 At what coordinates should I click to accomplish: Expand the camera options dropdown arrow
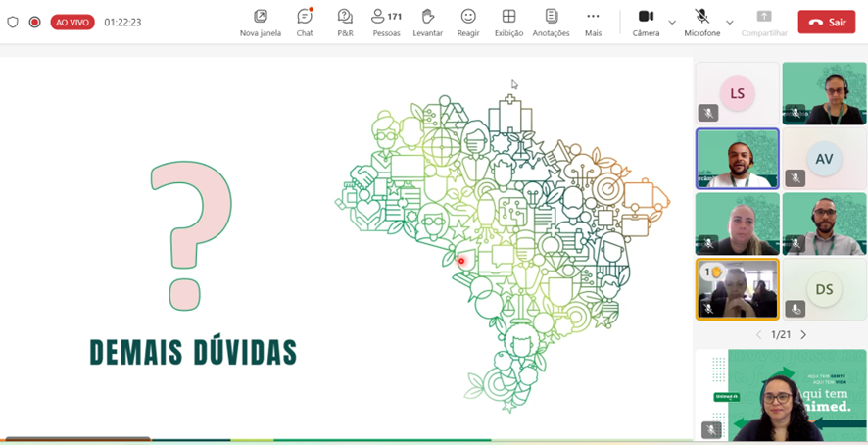point(672,22)
